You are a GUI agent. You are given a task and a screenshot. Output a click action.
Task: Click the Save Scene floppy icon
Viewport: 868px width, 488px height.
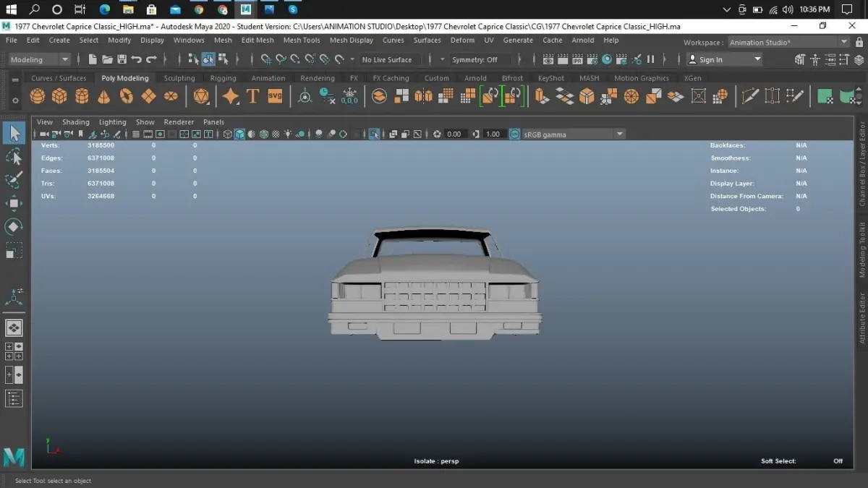pyautogui.click(x=122, y=59)
